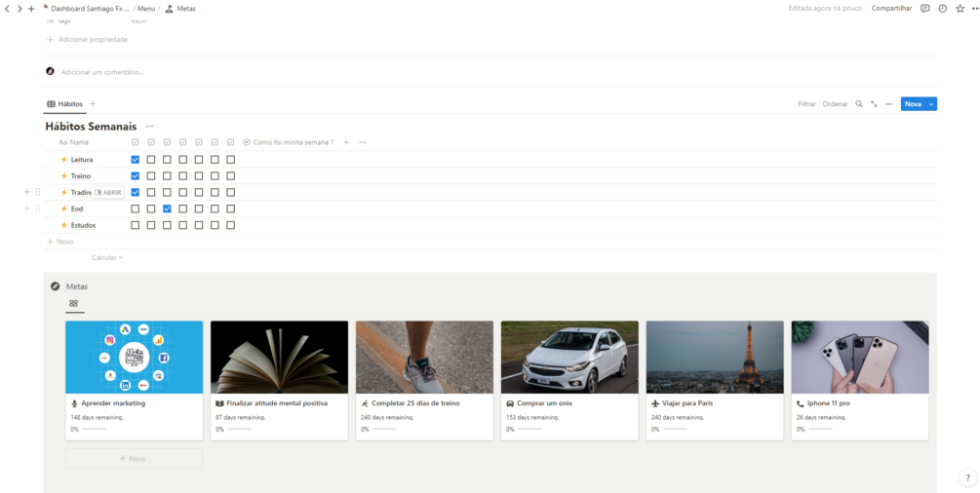The width and height of the screenshot is (980, 493).
Task: Open the Leitura habit row name
Action: pyautogui.click(x=82, y=160)
